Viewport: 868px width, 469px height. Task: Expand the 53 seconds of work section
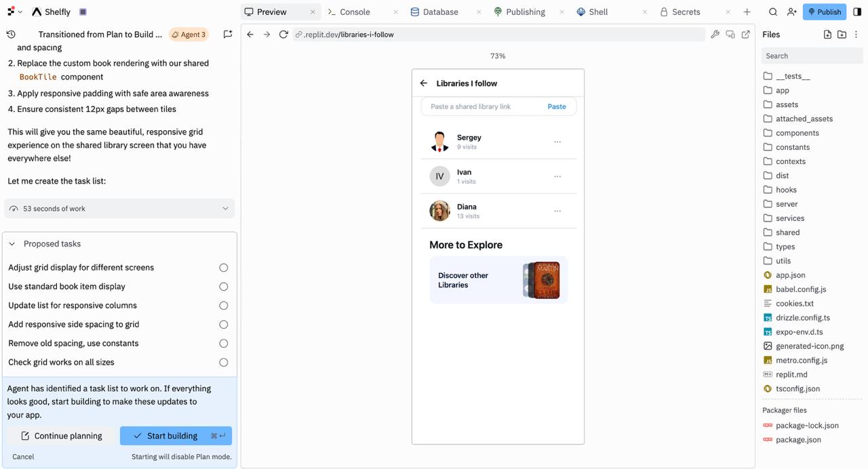pos(119,209)
